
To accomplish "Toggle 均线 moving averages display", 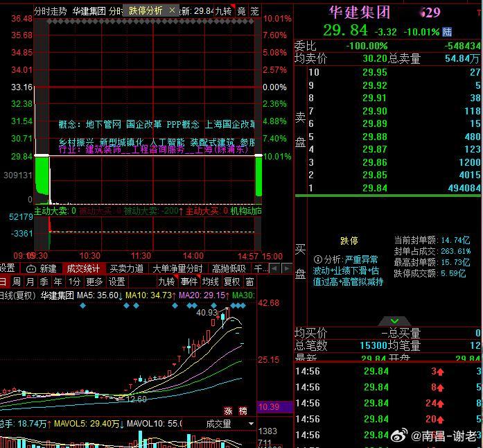I will pyautogui.click(x=211, y=282).
